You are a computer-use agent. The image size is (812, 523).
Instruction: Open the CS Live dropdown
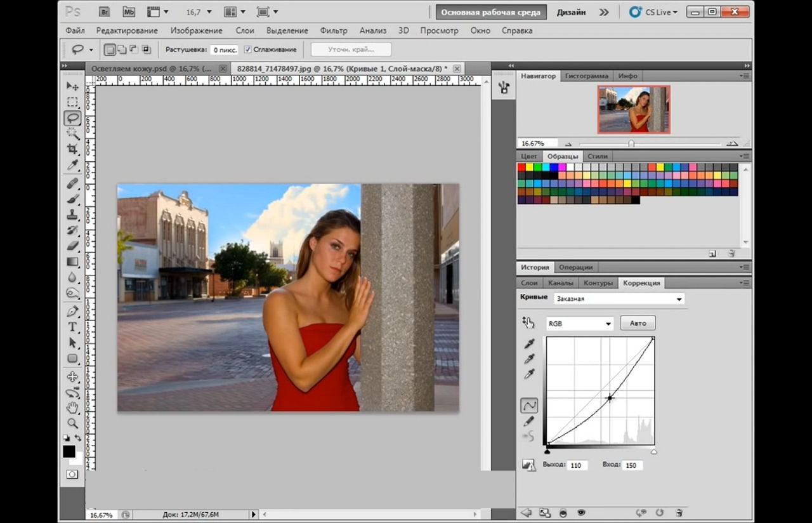point(653,12)
